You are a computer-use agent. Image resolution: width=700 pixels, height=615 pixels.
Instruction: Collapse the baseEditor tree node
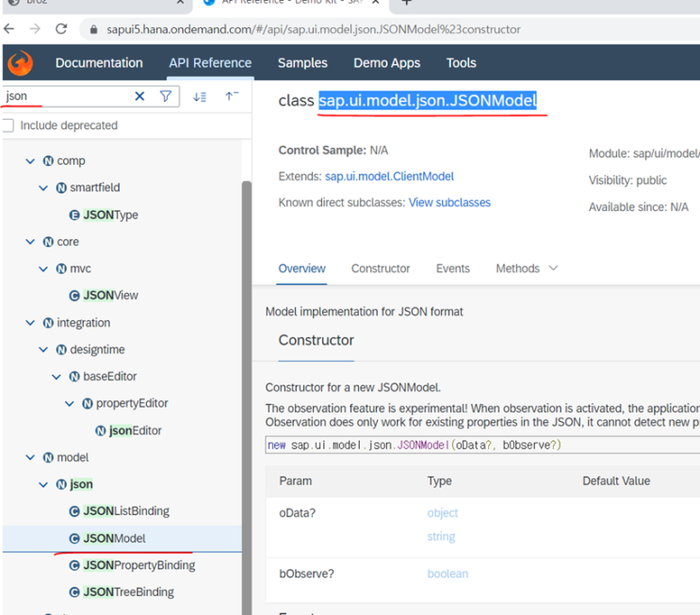(57, 377)
